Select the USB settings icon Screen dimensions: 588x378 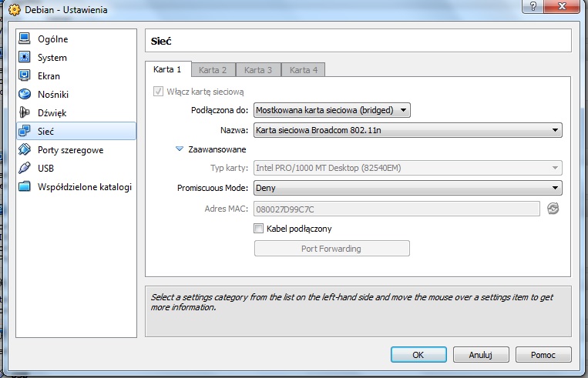25,169
